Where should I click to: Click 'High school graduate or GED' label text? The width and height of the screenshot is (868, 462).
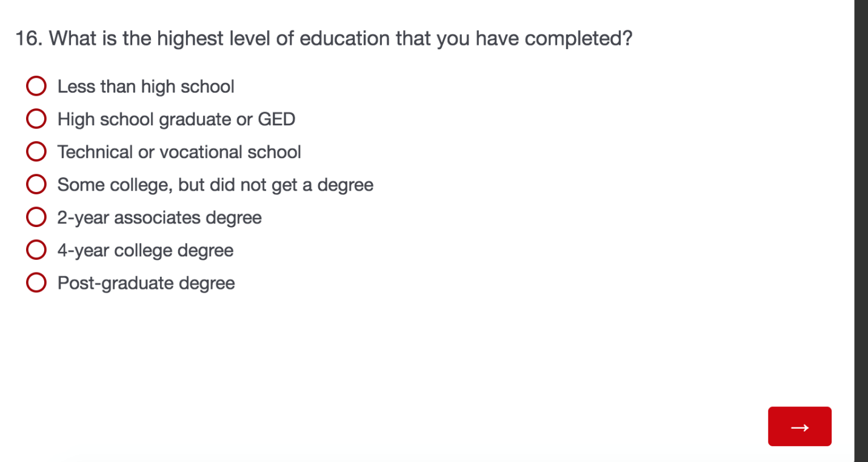pos(176,119)
